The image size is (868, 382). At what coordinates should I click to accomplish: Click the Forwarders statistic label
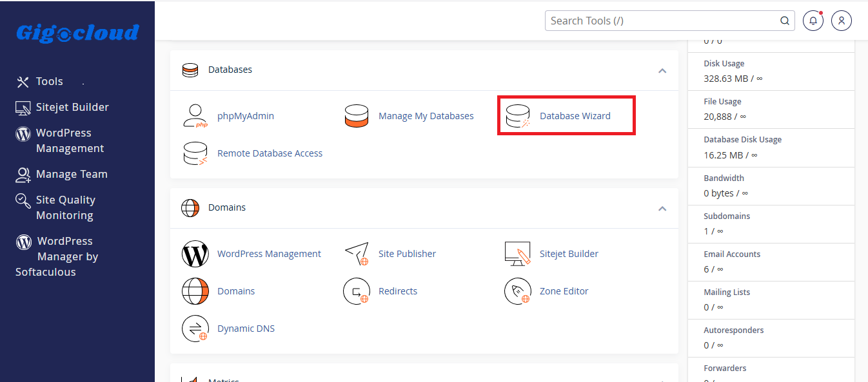coord(725,368)
